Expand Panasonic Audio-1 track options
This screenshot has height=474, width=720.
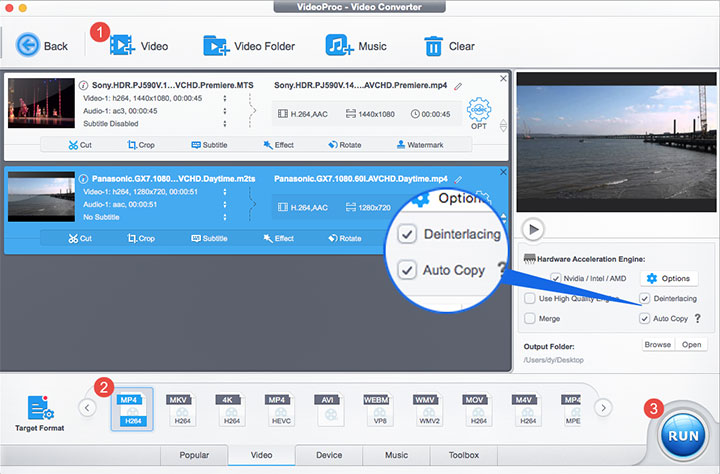point(225,204)
